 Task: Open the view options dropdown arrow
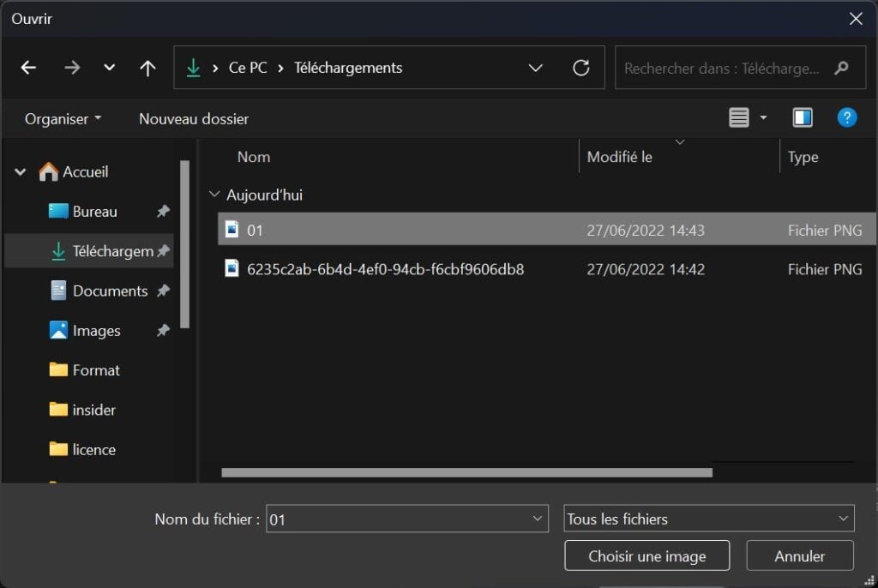click(x=763, y=117)
